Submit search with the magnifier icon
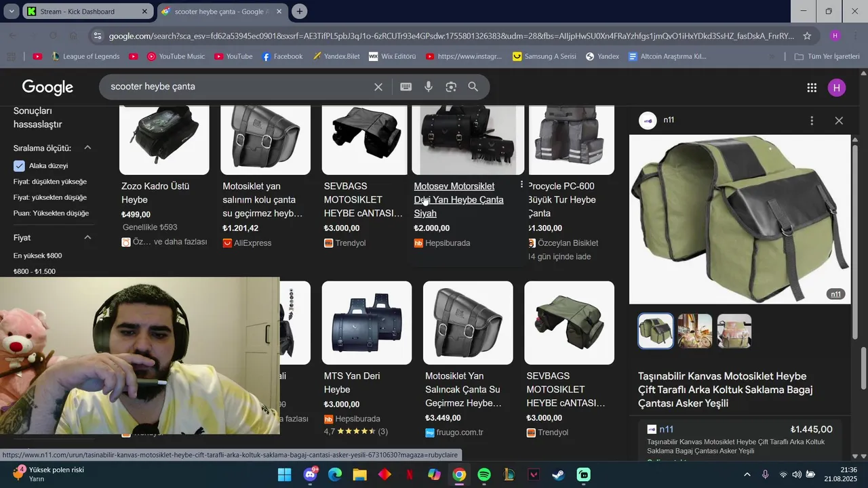 [x=473, y=87]
